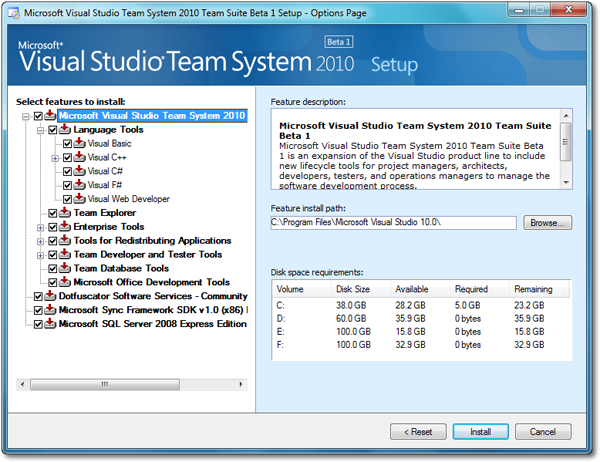Select Microsoft Visual Studio Team System 2010 root item
The height and width of the screenshot is (462, 600).
152,116
